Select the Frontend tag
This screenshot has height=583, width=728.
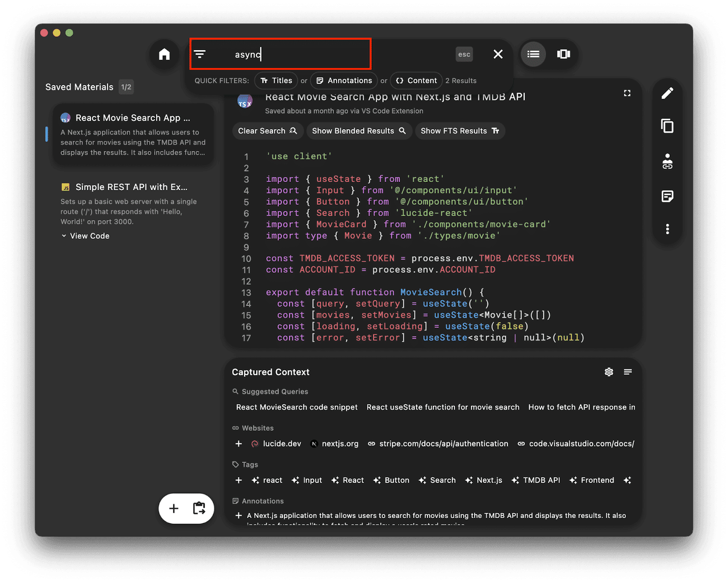pos(591,480)
